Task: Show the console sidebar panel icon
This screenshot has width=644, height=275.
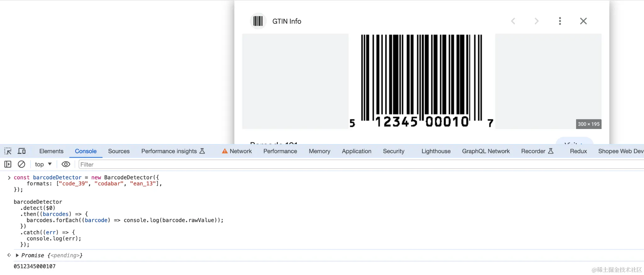Action: 8,164
